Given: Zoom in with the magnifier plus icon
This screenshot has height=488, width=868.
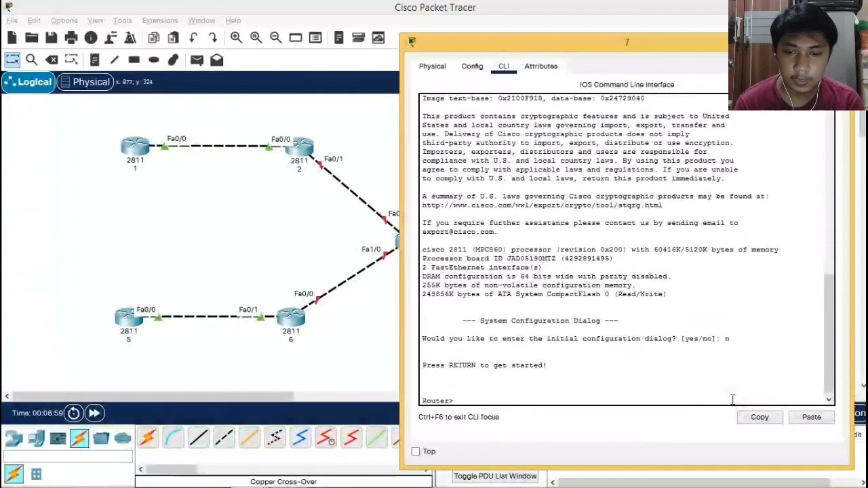Looking at the screenshot, I should (x=236, y=38).
